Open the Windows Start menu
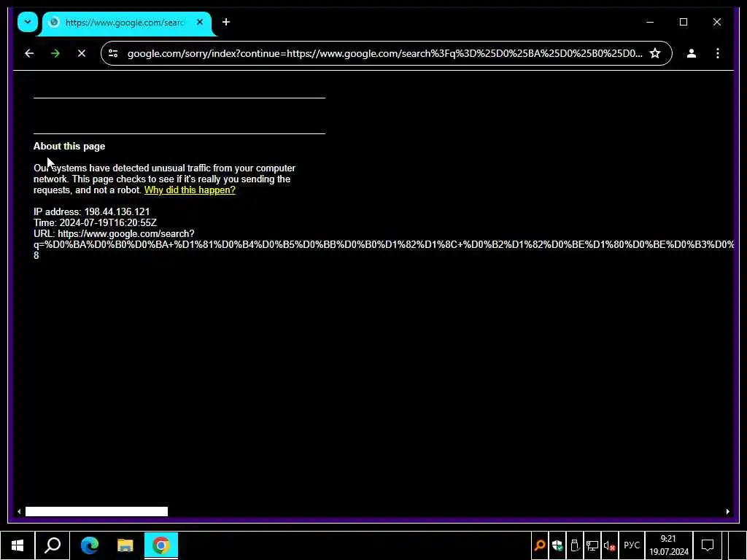 click(18, 545)
